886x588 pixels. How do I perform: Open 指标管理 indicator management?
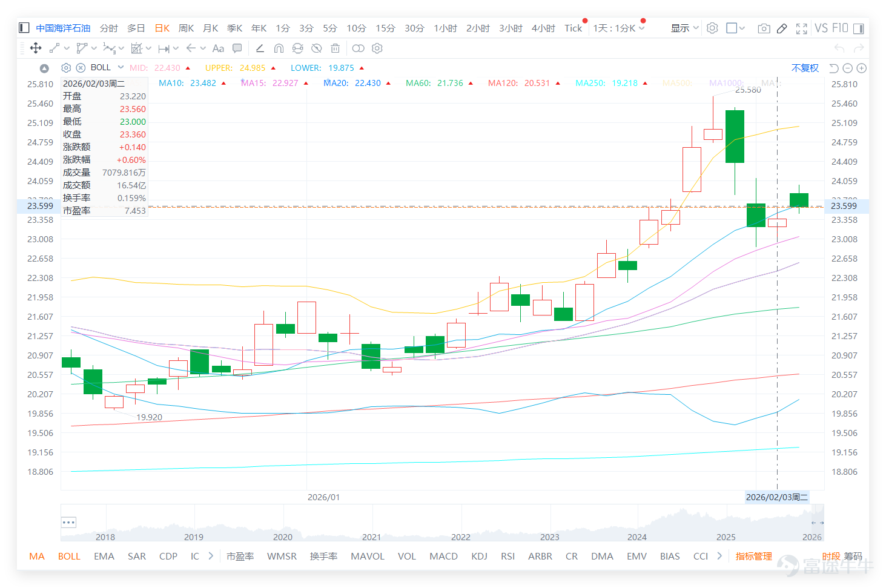coord(753,556)
